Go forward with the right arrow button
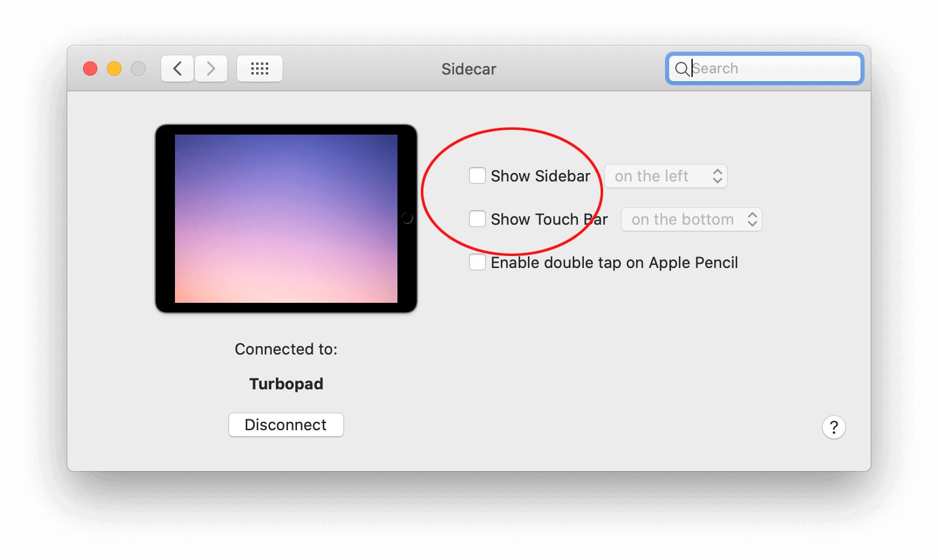 (211, 68)
